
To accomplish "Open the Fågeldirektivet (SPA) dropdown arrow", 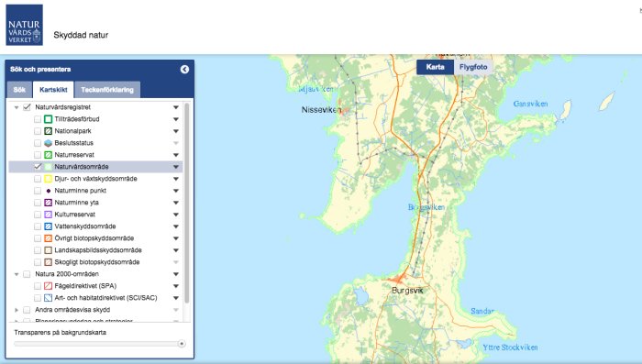I will (176, 286).
